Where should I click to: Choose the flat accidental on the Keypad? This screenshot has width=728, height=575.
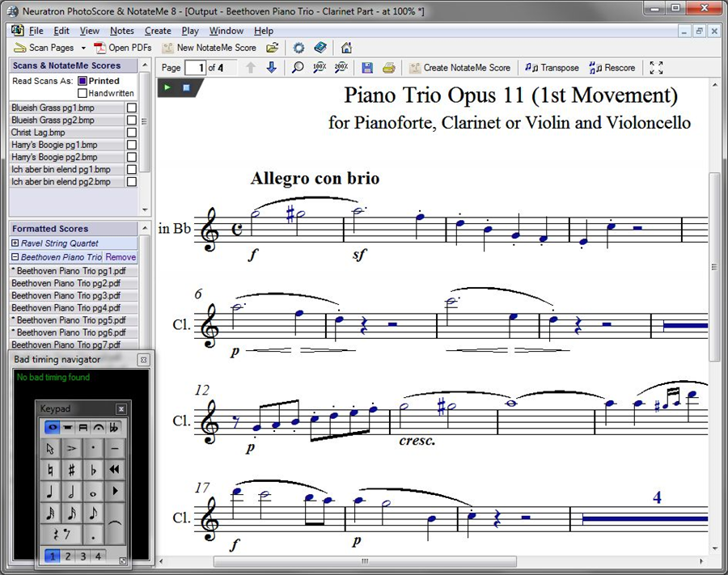tap(93, 469)
